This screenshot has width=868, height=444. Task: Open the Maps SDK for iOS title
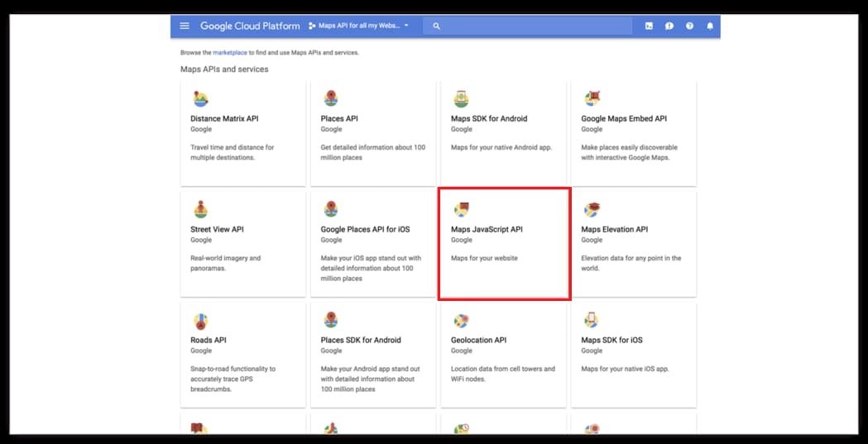(x=611, y=340)
